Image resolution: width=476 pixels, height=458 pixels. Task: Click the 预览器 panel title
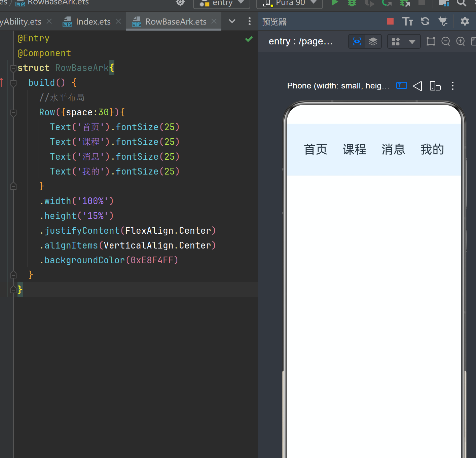[274, 22]
